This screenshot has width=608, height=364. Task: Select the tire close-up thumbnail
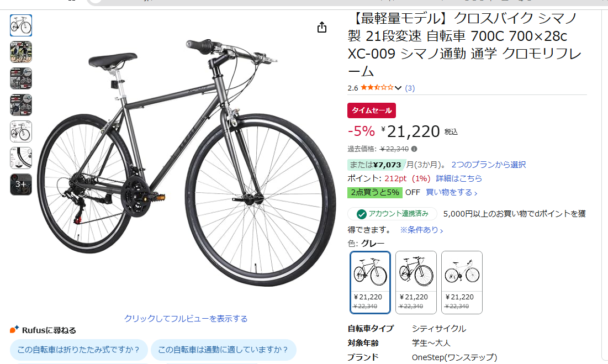point(21,158)
